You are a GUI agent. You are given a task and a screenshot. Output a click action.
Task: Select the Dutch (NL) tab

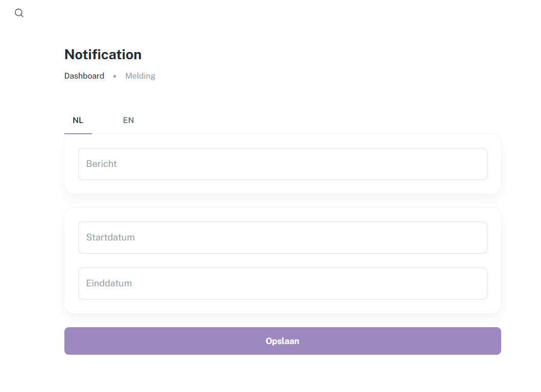[78, 120]
